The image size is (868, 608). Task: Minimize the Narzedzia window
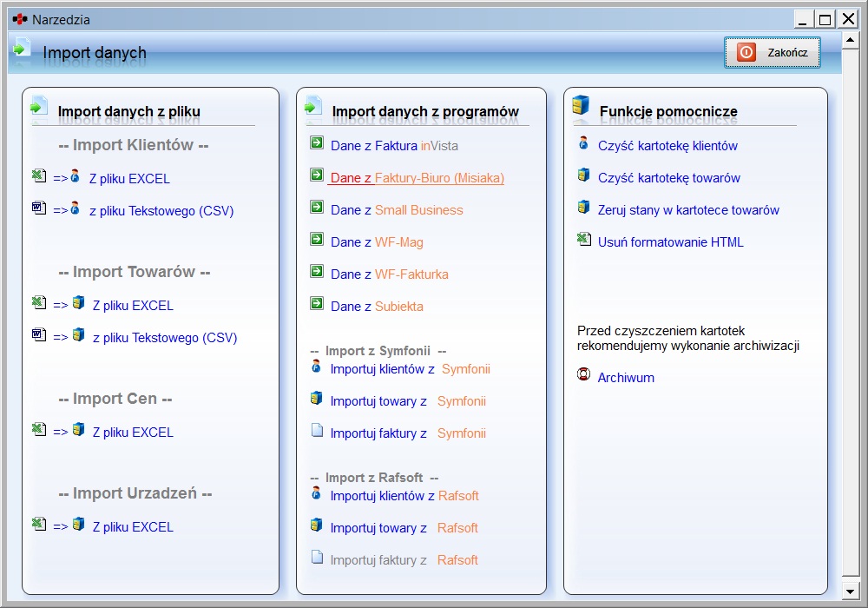(803, 19)
